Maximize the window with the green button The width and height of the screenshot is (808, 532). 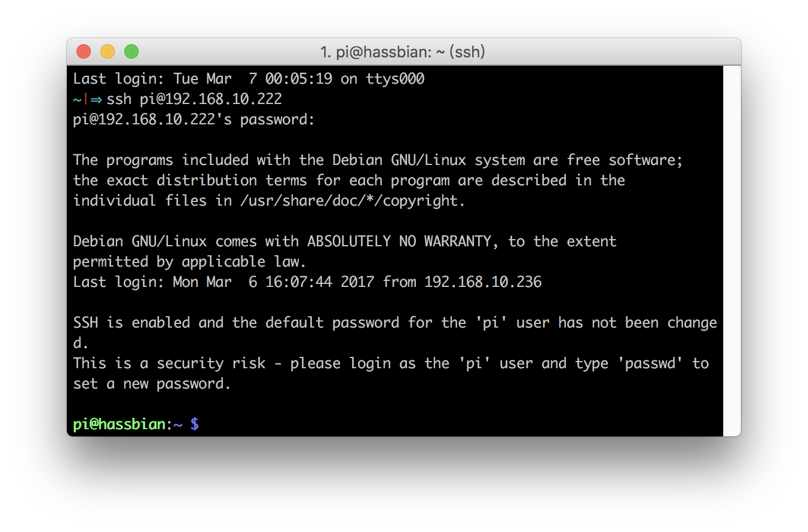[131, 52]
